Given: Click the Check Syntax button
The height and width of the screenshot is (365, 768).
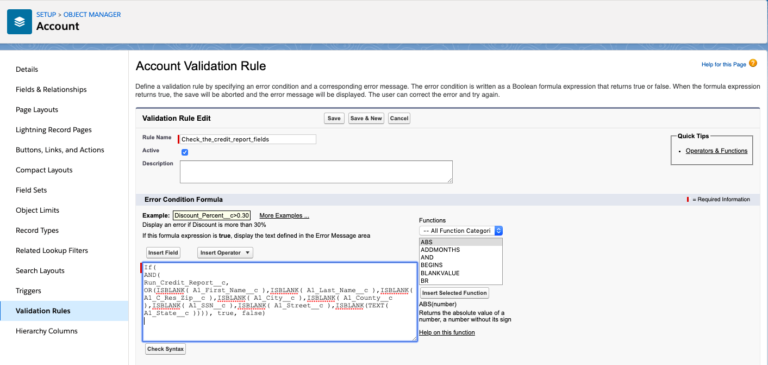Looking at the screenshot, I should click(x=166, y=349).
